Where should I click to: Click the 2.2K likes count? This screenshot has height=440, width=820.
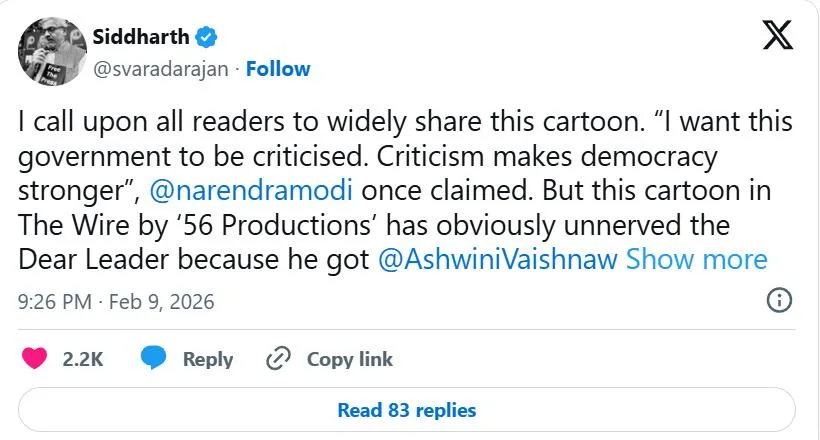83,359
